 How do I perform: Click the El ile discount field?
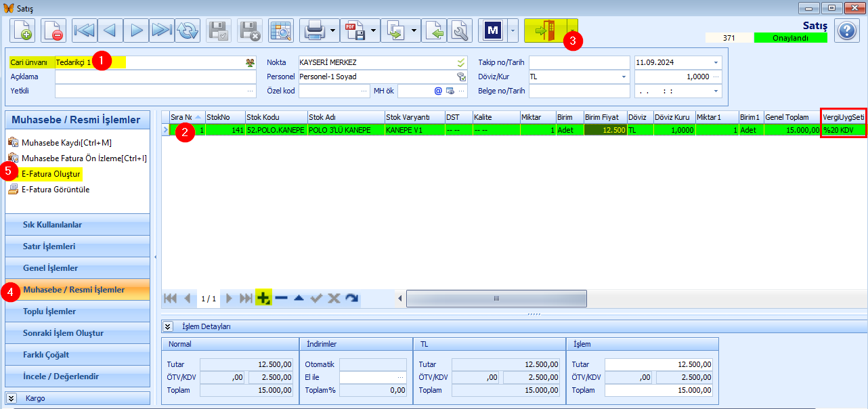point(372,377)
